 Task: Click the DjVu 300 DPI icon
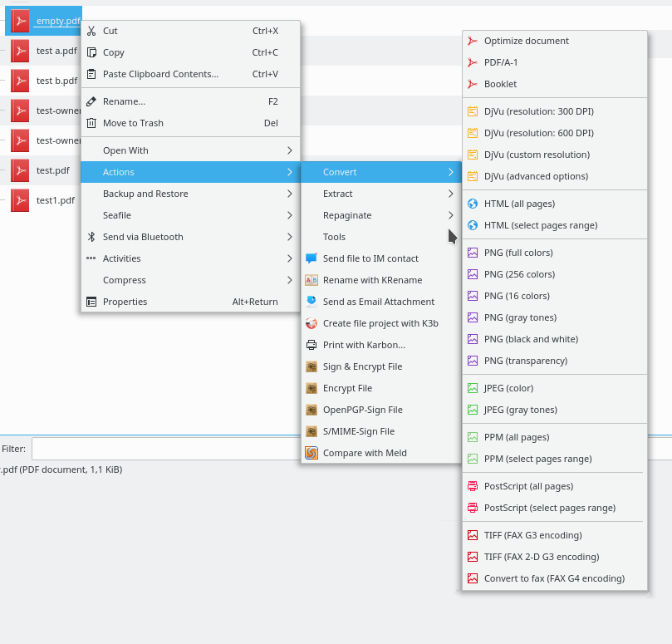(x=473, y=111)
